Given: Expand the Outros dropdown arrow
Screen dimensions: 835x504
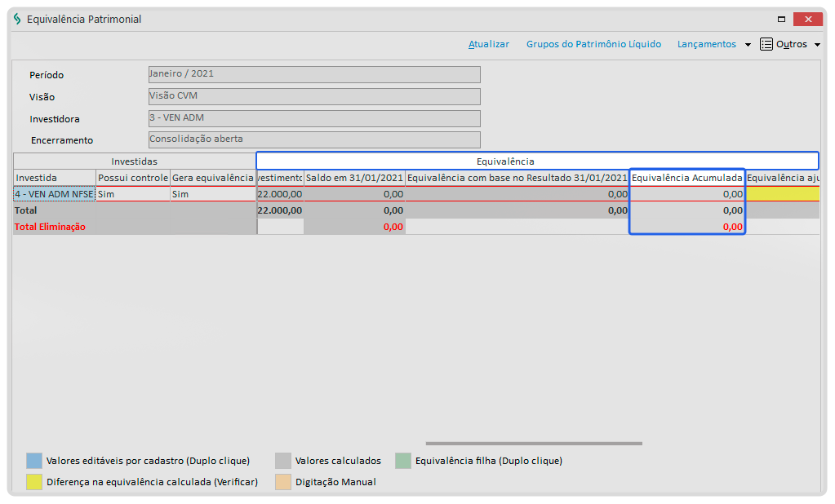Looking at the screenshot, I should 817,45.
